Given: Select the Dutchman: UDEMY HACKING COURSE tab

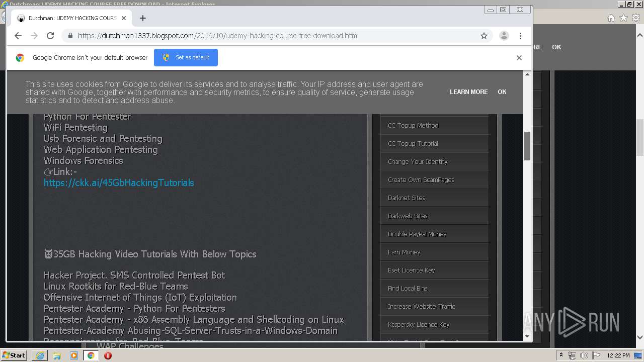Looking at the screenshot, I should coord(72,18).
